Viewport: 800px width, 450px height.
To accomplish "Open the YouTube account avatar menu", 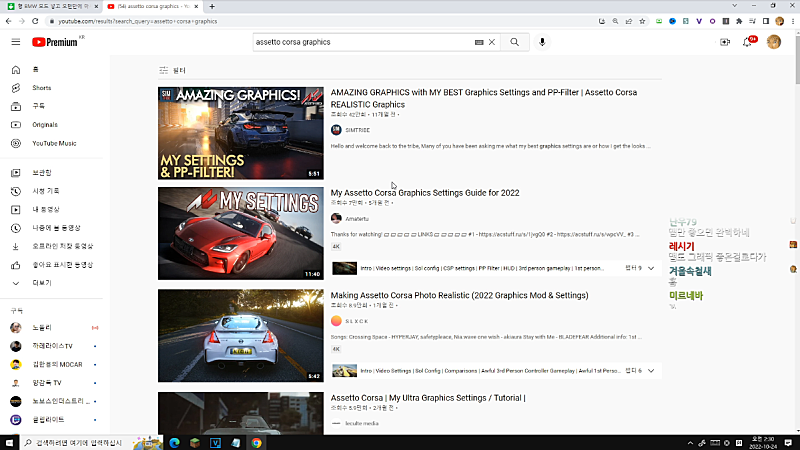I will (x=774, y=42).
